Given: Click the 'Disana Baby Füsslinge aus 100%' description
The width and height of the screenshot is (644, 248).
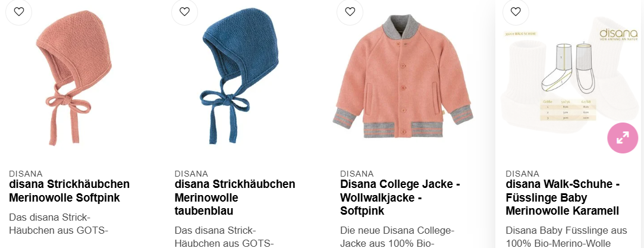Looking at the screenshot, I should pyautogui.click(x=566, y=237).
